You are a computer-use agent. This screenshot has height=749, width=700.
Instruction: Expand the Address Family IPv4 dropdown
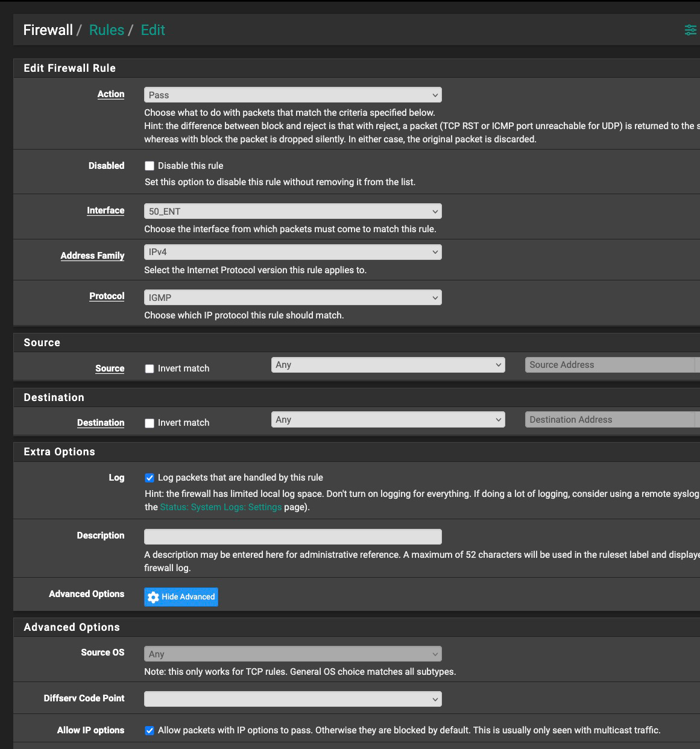(x=292, y=252)
